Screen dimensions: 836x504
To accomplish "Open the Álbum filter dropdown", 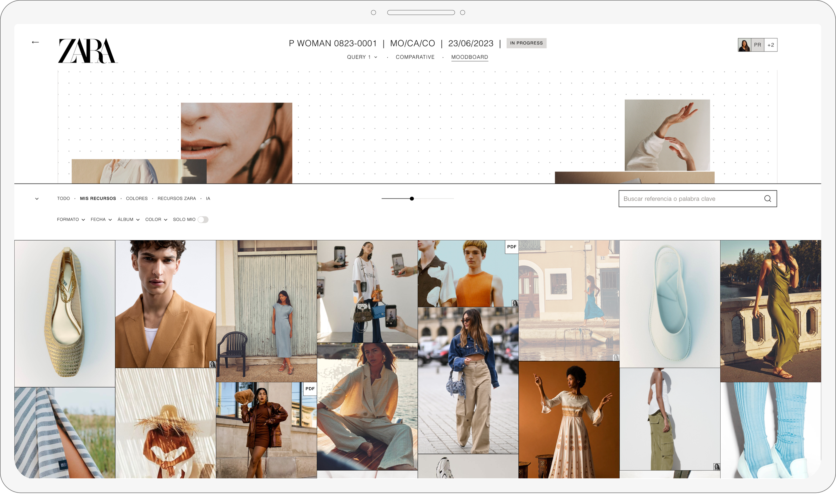I will pos(129,220).
